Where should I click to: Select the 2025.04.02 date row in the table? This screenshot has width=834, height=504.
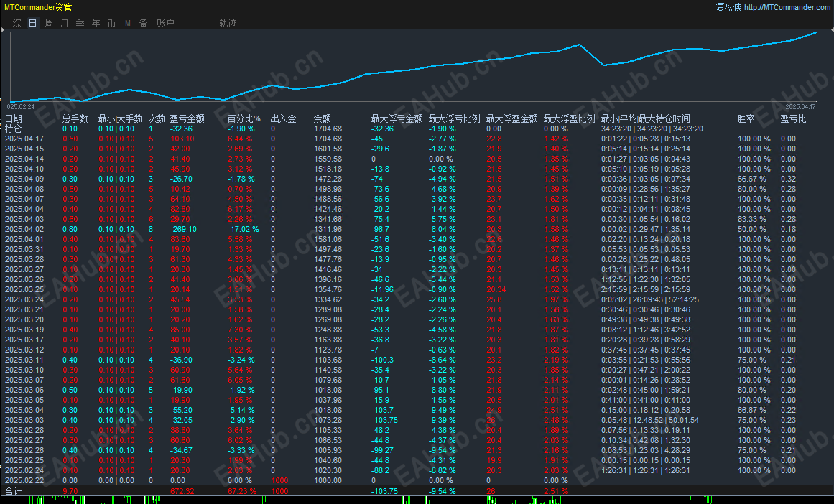24,229
